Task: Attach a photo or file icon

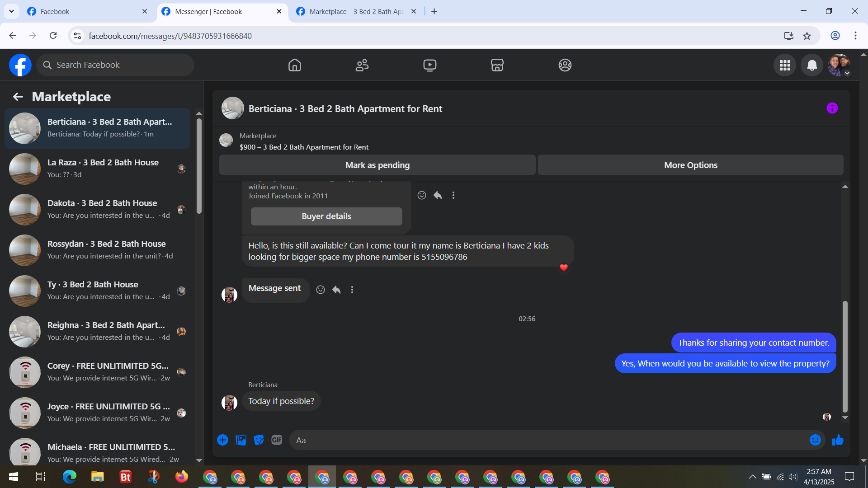Action: [x=241, y=440]
